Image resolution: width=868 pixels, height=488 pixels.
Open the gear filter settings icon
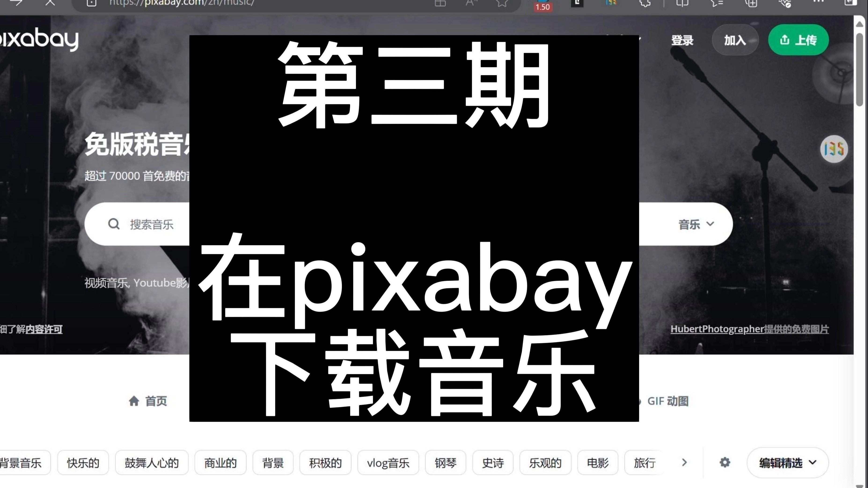tap(725, 463)
